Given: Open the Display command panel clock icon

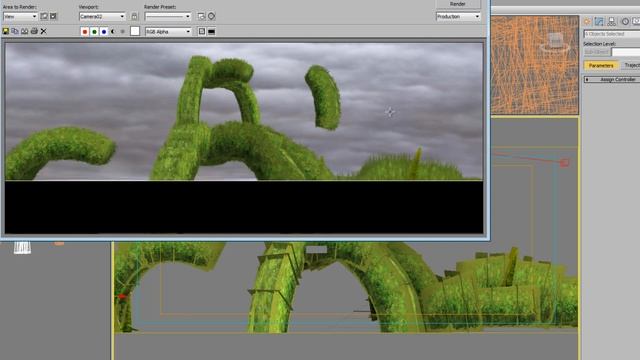Looking at the screenshot, I should click(x=625, y=22).
